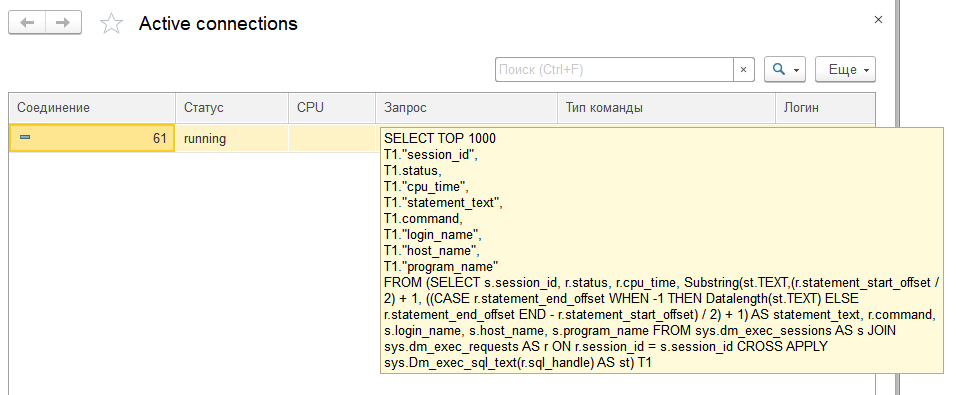Sort by the CPU column header

point(332,108)
